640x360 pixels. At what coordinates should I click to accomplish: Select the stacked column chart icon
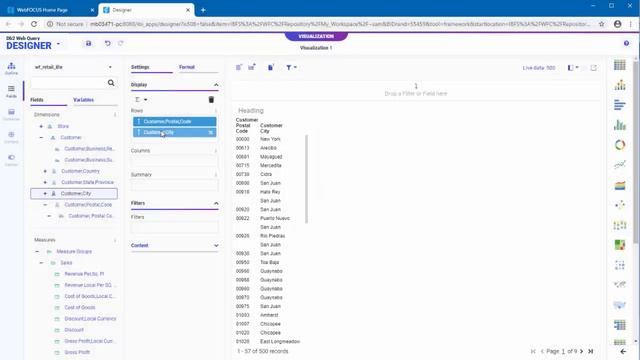pyautogui.click(x=620, y=85)
